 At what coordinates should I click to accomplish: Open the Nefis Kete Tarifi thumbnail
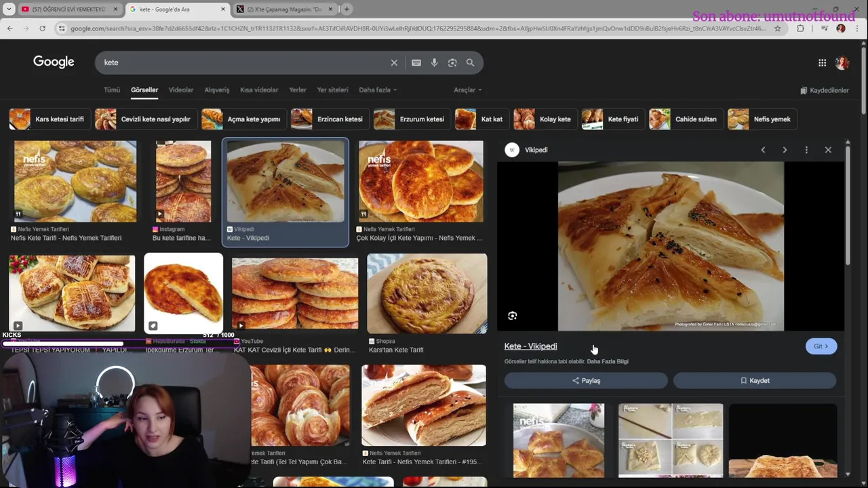pos(75,182)
